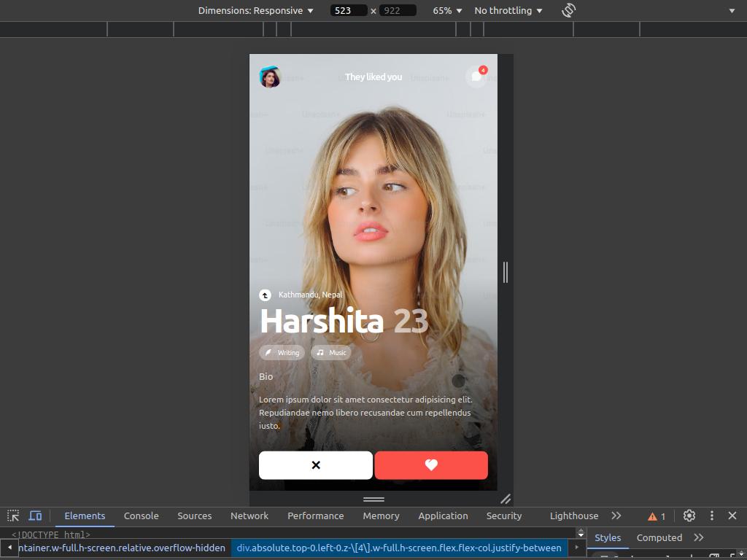The image size is (747, 560).
Task: Select the overflow-hidden container breadcrumb
Action: click(x=122, y=548)
